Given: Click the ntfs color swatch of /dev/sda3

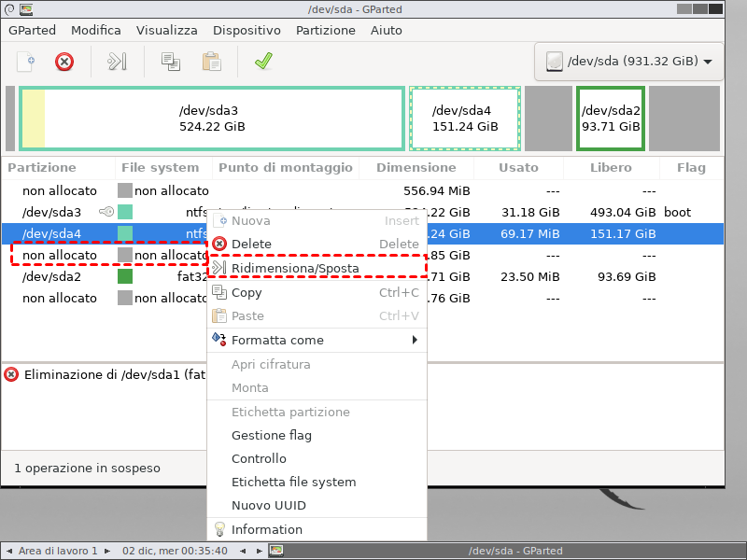Looking at the screenshot, I should tap(125, 212).
